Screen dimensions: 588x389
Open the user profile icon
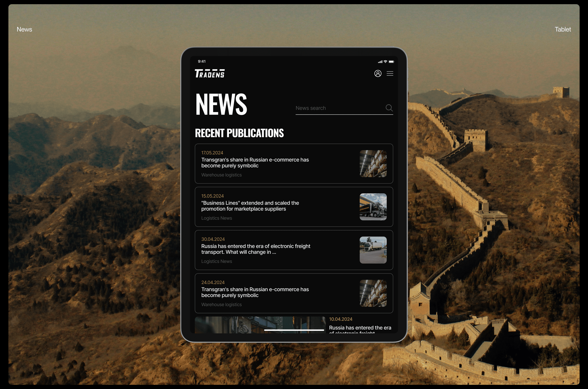pos(378,73)
